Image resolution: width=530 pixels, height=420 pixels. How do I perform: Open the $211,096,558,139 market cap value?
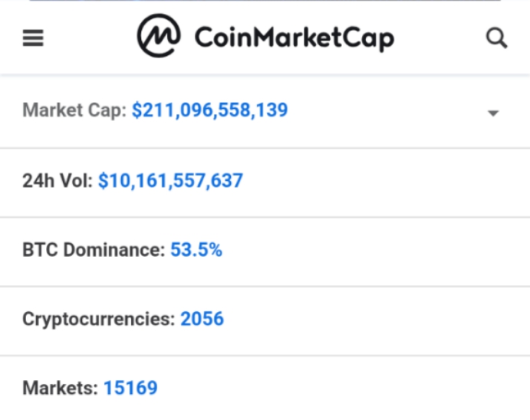[x=210, y=110]
